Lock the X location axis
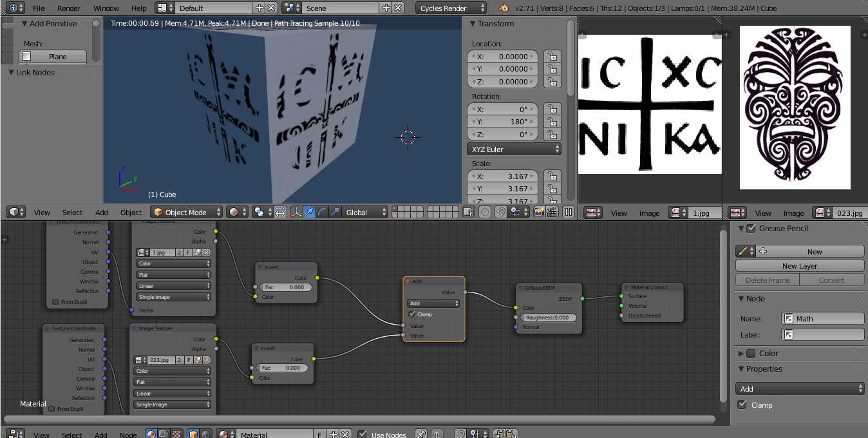 coord(551,57)
